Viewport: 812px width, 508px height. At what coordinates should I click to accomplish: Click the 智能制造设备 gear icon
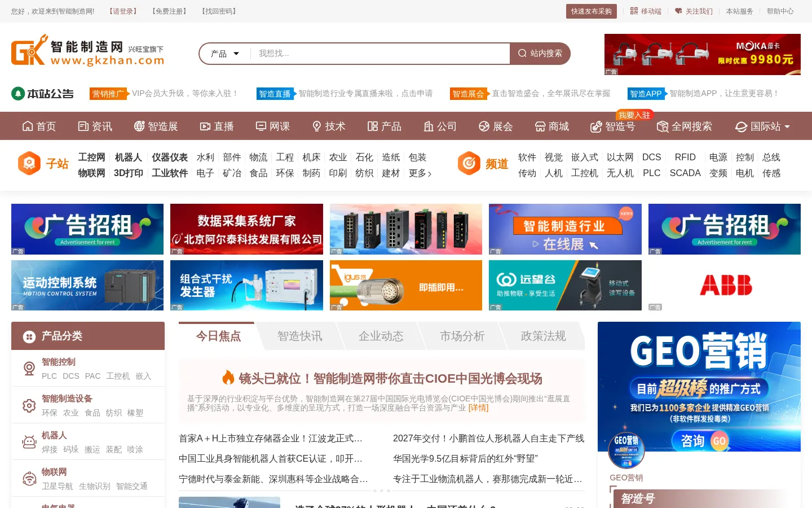(x=29, y=405)
